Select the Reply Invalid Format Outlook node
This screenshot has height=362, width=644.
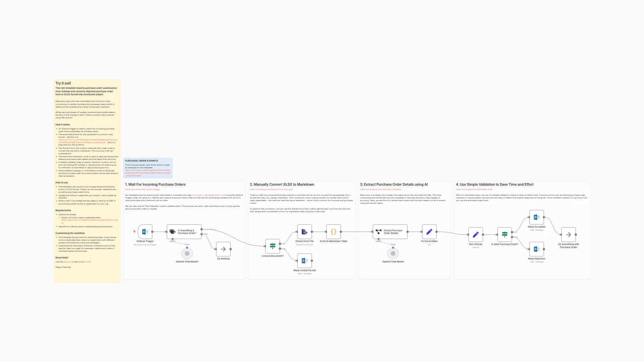(x=305, y=261)
